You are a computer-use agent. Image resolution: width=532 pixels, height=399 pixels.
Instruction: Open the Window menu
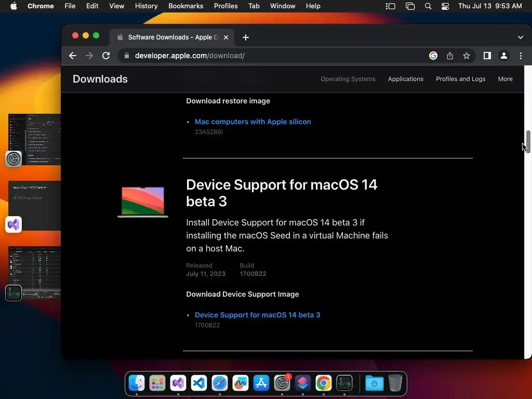(x=283, y=6)
